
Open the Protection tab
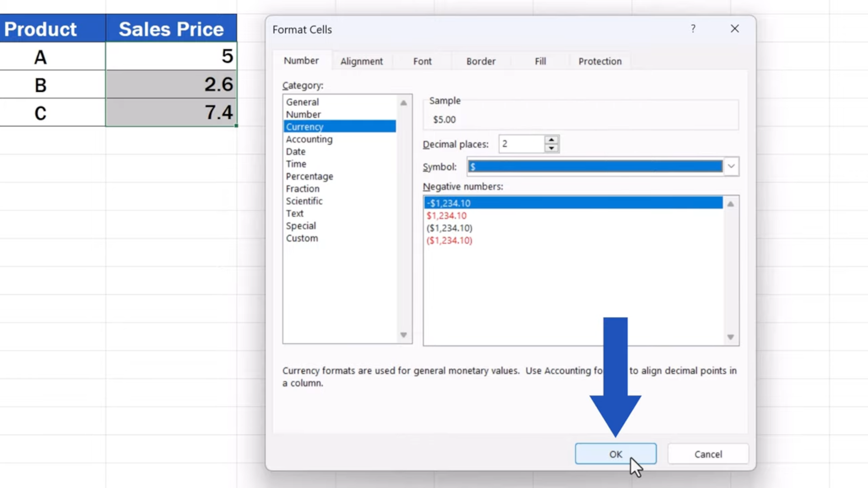point(599,61)
